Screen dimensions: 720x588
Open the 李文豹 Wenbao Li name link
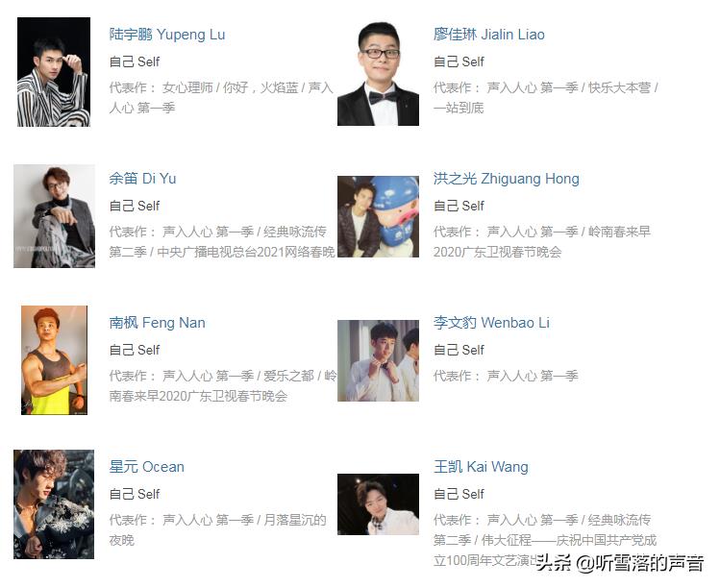pos(491,323)
